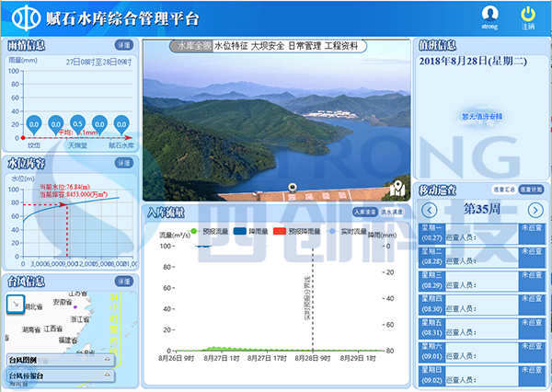552x392 pixels.
Task: Click the camera marker on the dam
Action: point(293,187)
